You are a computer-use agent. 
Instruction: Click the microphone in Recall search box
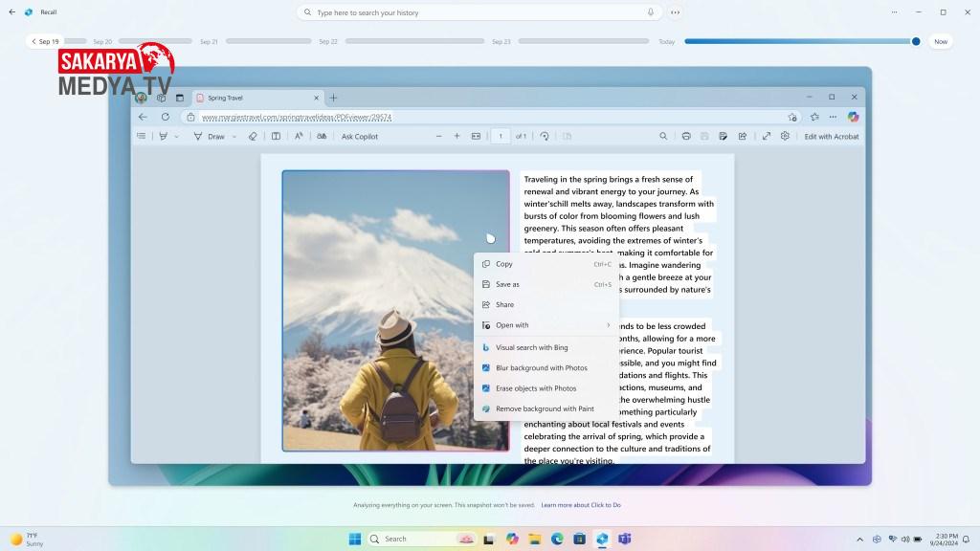(651, 12)
